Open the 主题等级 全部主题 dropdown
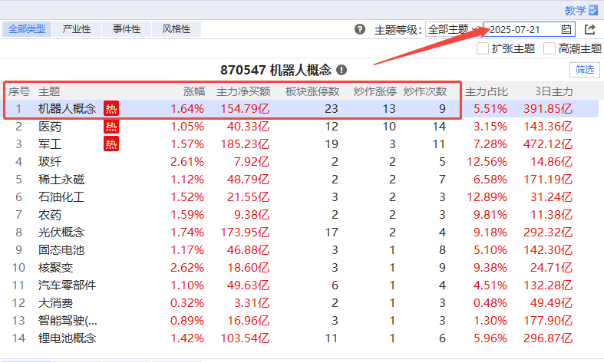Screen dimensions: 604x362 (453, 29)
